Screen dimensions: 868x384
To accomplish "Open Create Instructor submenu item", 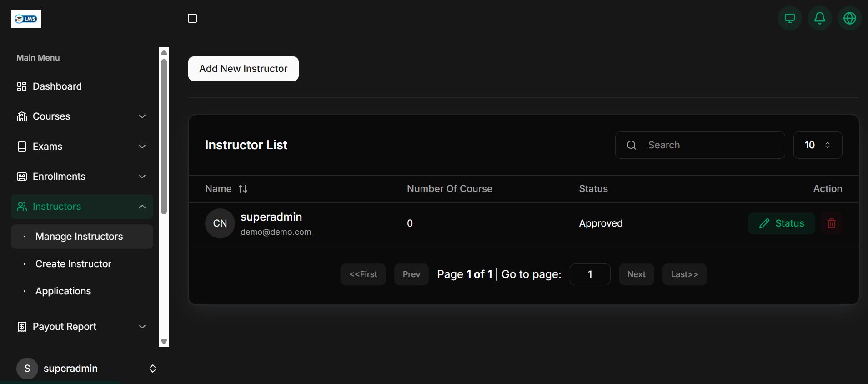I will [82, 264].
